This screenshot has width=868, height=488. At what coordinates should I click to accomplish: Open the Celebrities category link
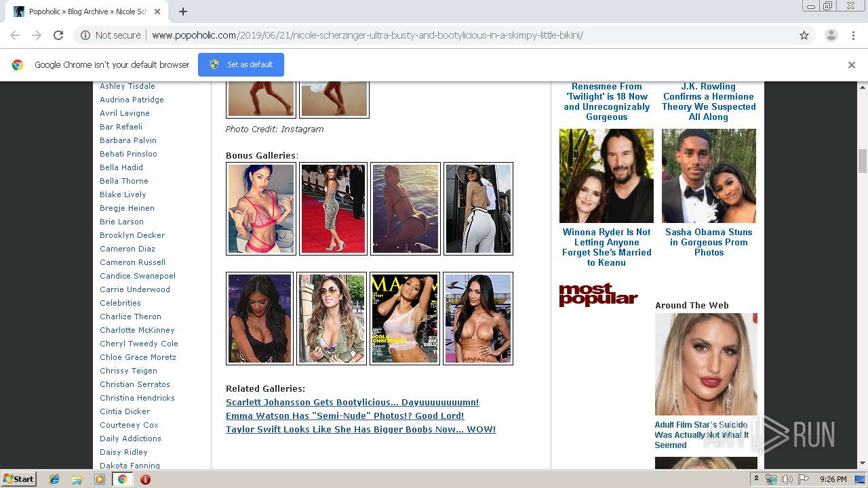click(x=120, y=303)
